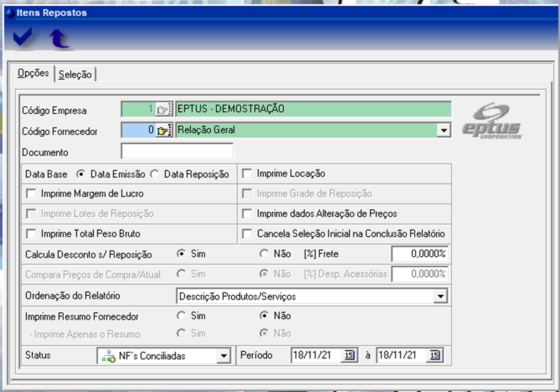Click the return arrow toolbar icon
This screenshot has height=392, width=560.
click(x=59, y=39)
